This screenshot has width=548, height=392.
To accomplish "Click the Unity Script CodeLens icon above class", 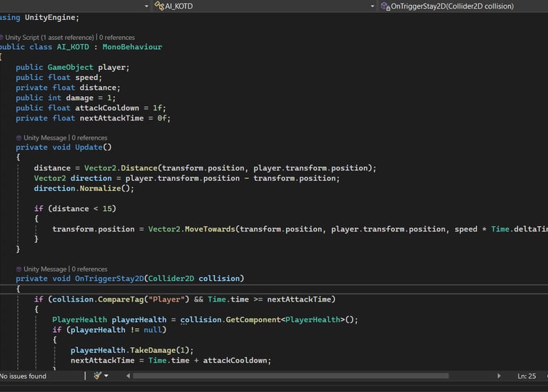I will click(x=2, y=37).
